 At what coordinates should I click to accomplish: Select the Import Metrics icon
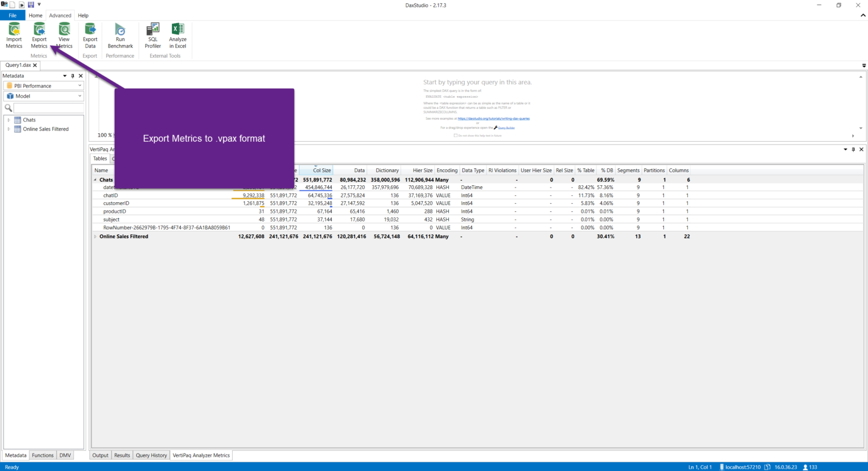(14, 34)
